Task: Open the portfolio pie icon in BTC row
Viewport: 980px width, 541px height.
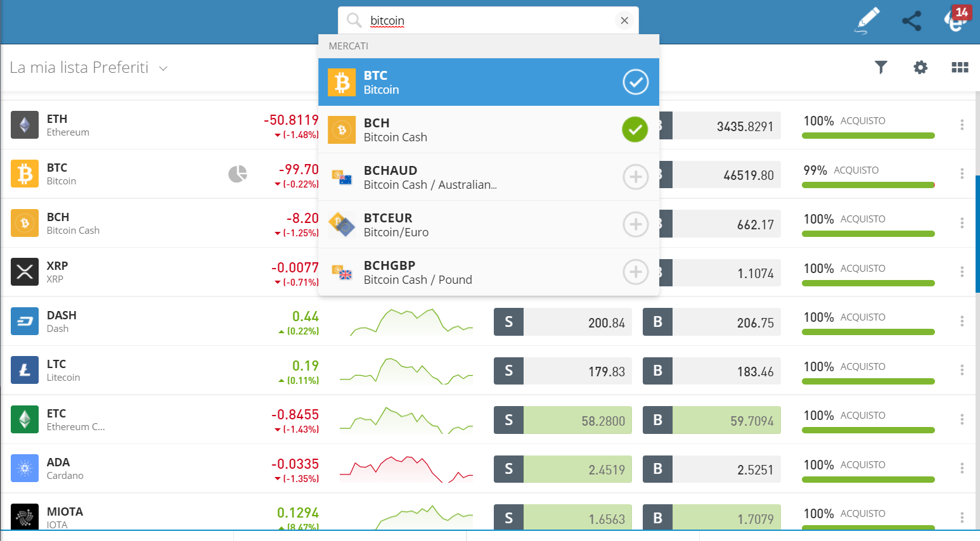Action: click(x=238, y=174)
